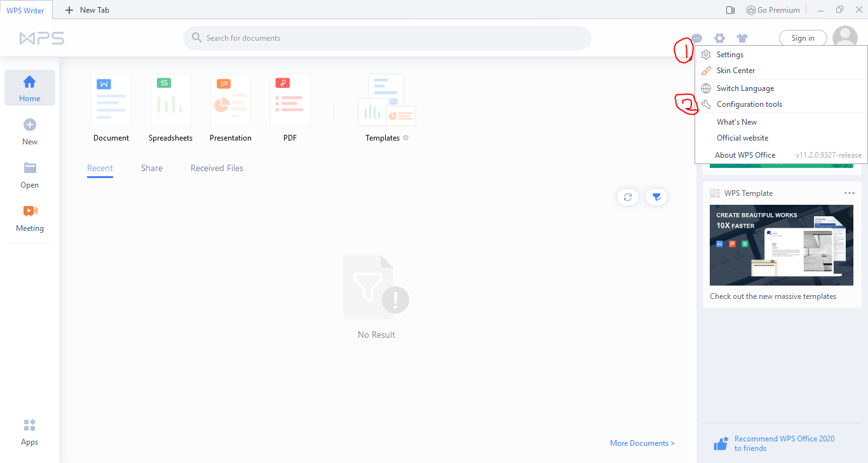Click the plus icon of New Tab
The image size is (868, 463).
pyautogui.click(x=69, y=10)
